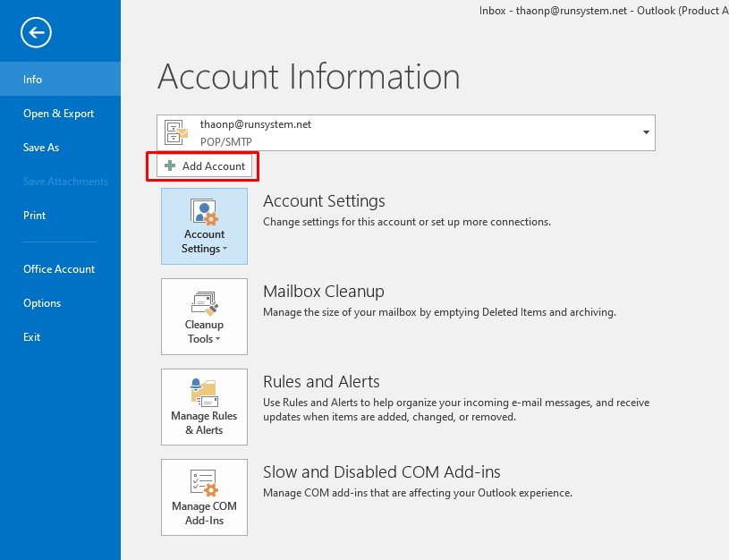The image size is (729, 560).
Task: Click 'Use Rules and Alerts to help organize' text
Action: point(456,410)
